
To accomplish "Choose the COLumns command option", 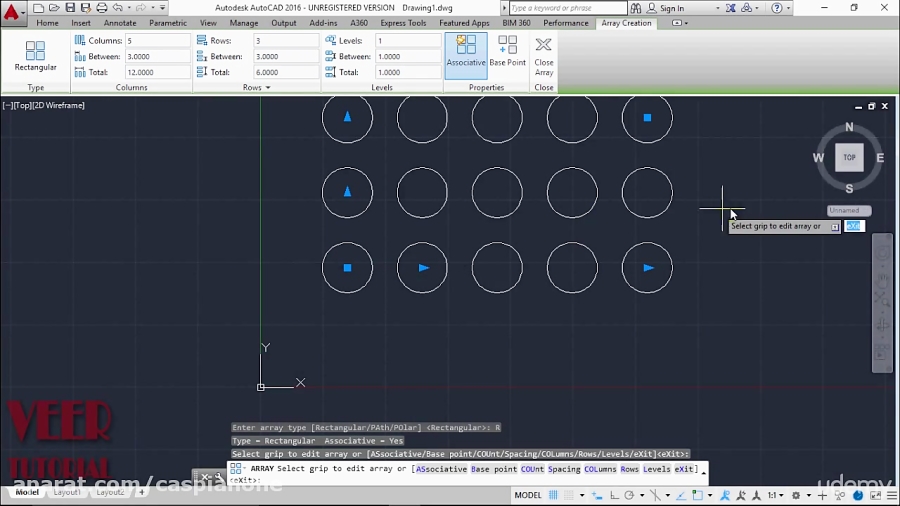I will [600, 469].
